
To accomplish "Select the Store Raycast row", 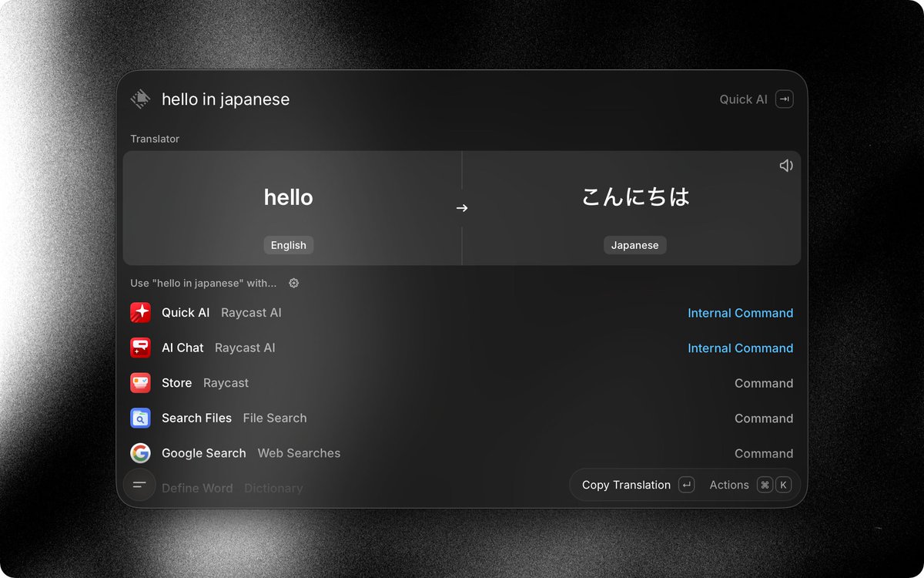I will 462,383.
